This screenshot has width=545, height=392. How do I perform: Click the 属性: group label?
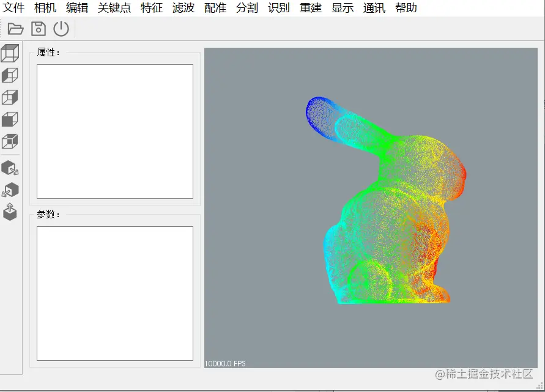tap(48, 53)
